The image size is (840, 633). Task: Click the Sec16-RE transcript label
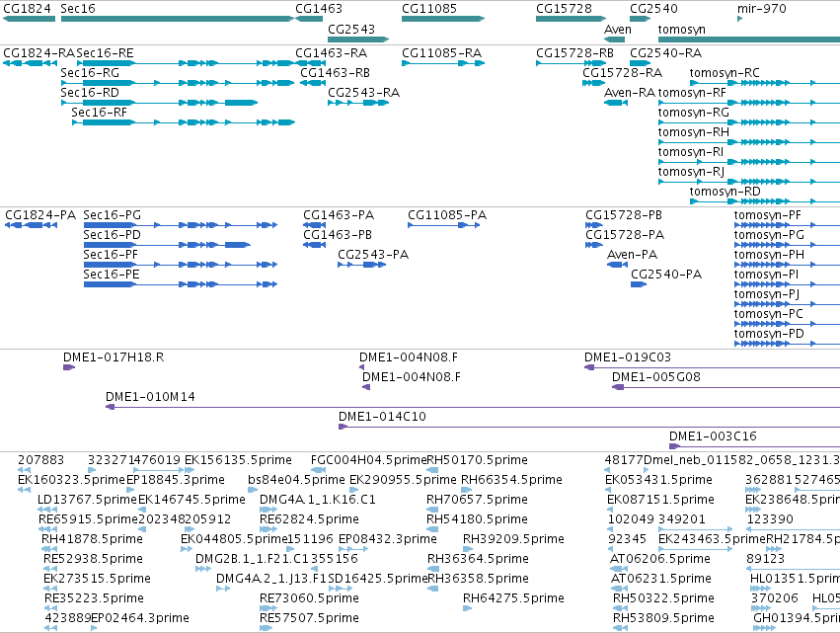pyautogui.click(x=105, y=53)
